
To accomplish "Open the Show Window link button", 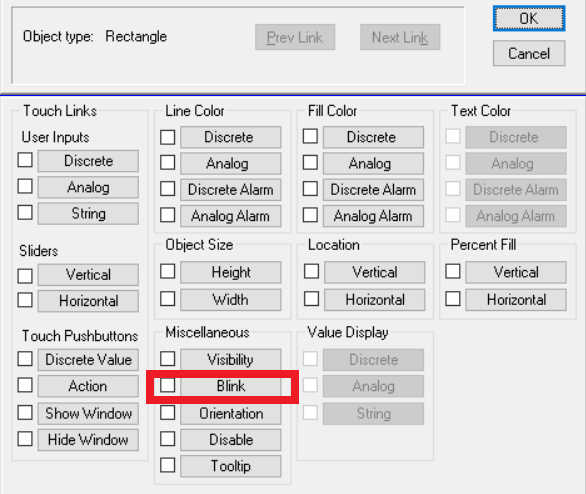I will pos(88,414).
